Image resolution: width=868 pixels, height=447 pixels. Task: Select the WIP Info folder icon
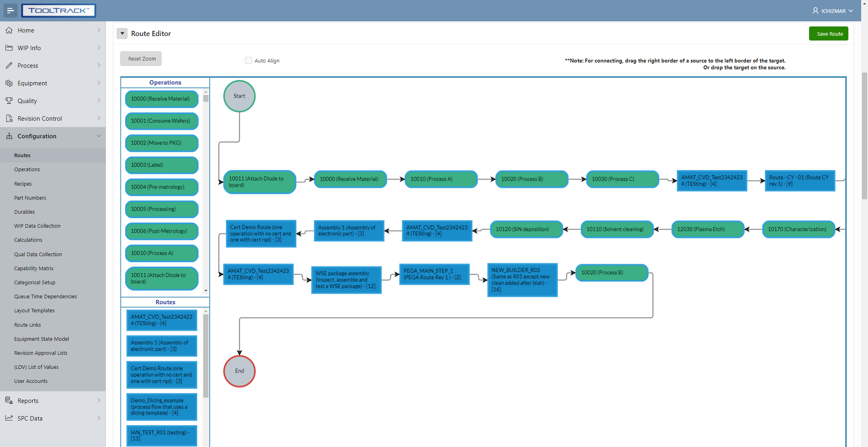coord(9,48)
